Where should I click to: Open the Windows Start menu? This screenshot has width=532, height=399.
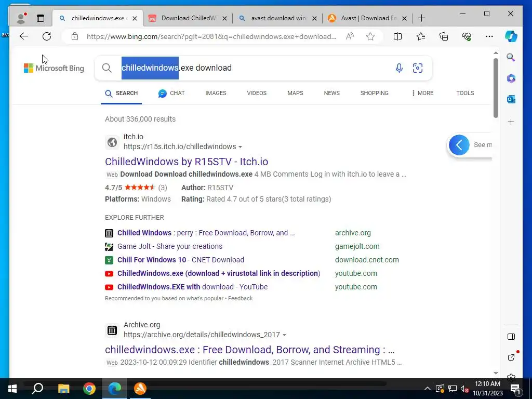(x=12, y=389)
